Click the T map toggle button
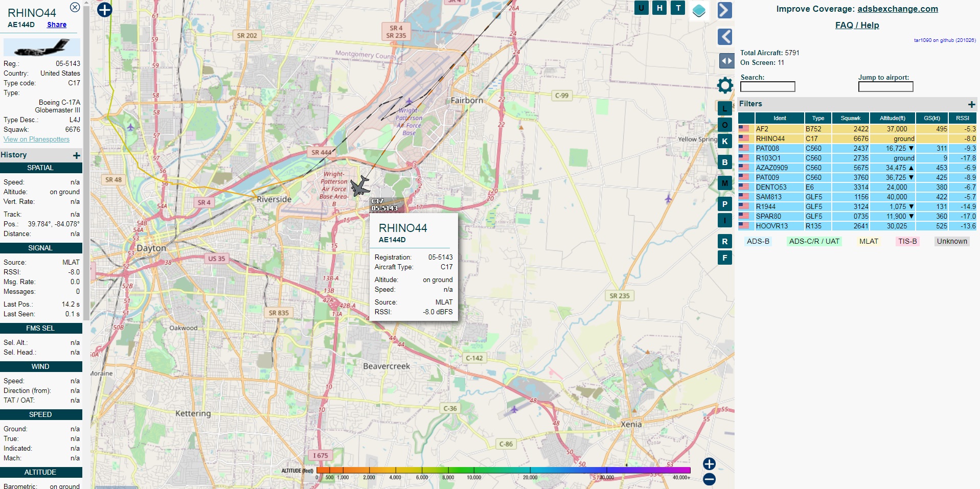The image size is (980, 489). pos(678,8)
